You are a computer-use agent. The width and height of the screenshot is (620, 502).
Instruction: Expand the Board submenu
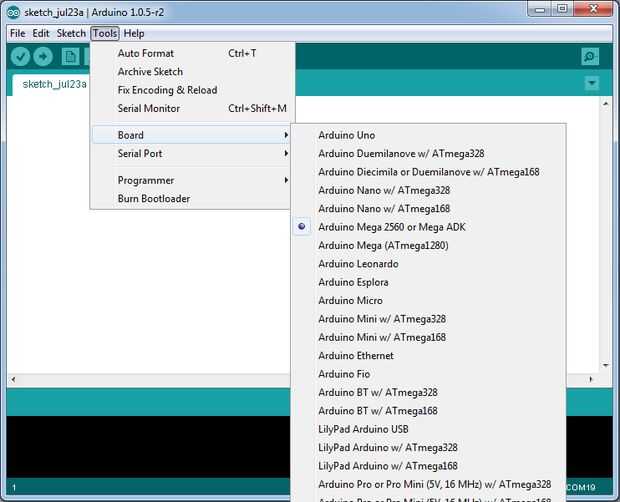192,135
